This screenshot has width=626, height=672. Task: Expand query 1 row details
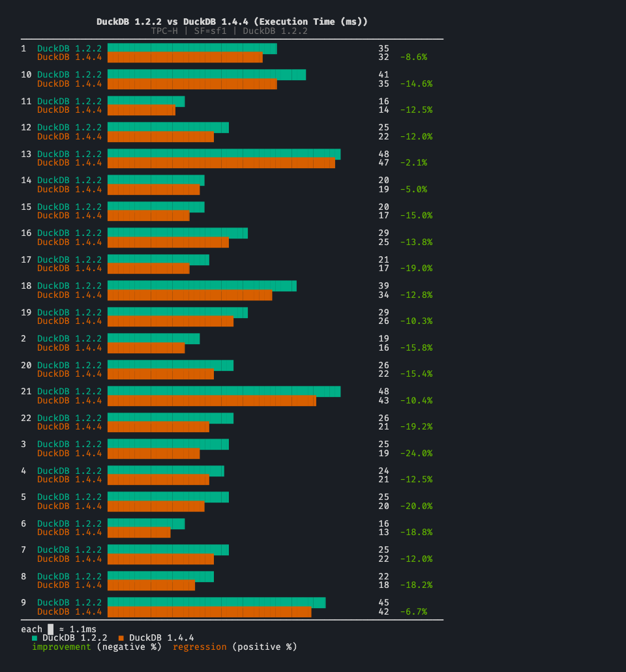24,48
